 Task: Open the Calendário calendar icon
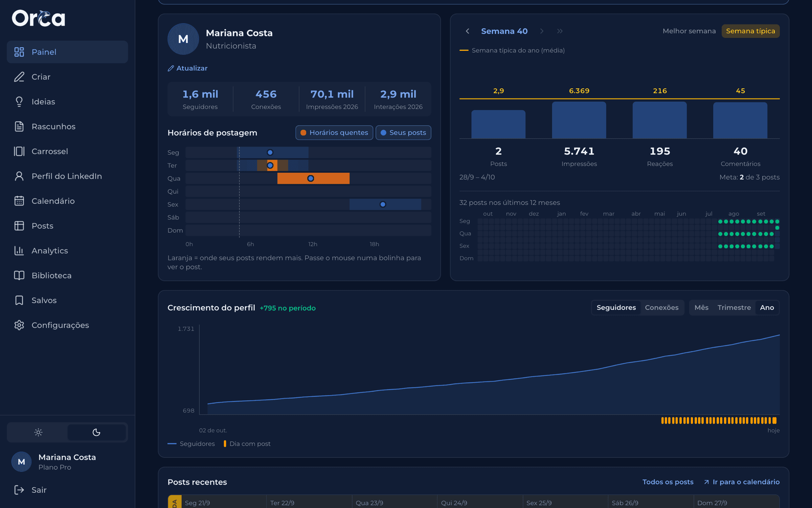pyautogui.click(x=19, y=201)
